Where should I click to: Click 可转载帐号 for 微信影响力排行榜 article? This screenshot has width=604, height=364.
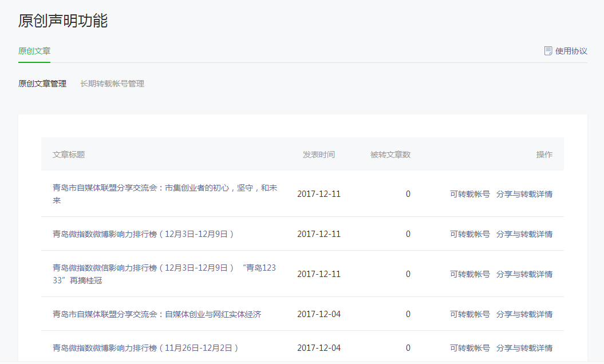point(469,274)
